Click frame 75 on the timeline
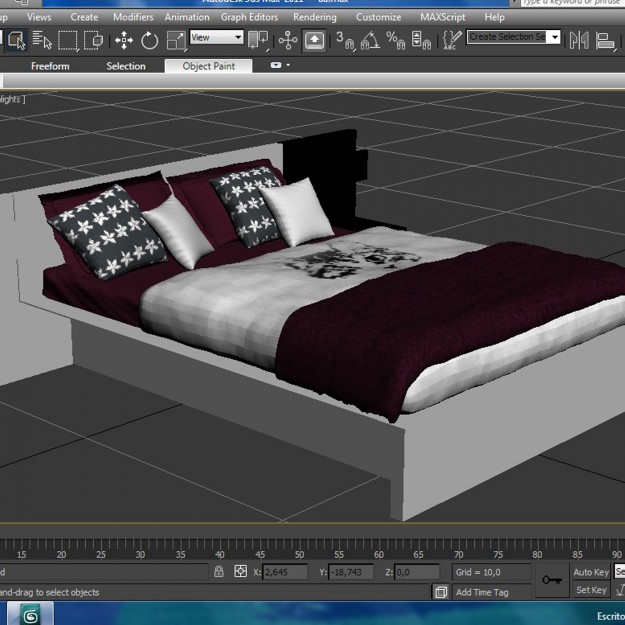Screen dimensions: 625x625 [x=498, y=554]
